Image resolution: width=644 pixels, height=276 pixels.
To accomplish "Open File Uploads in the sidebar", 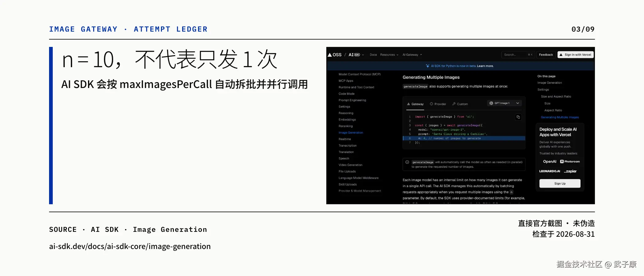I will [x=347, y=171].
